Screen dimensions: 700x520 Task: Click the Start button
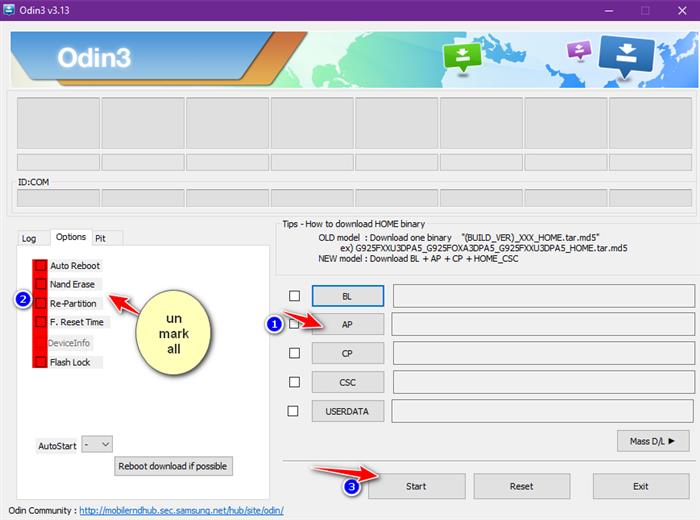click(x=416, y=486)
